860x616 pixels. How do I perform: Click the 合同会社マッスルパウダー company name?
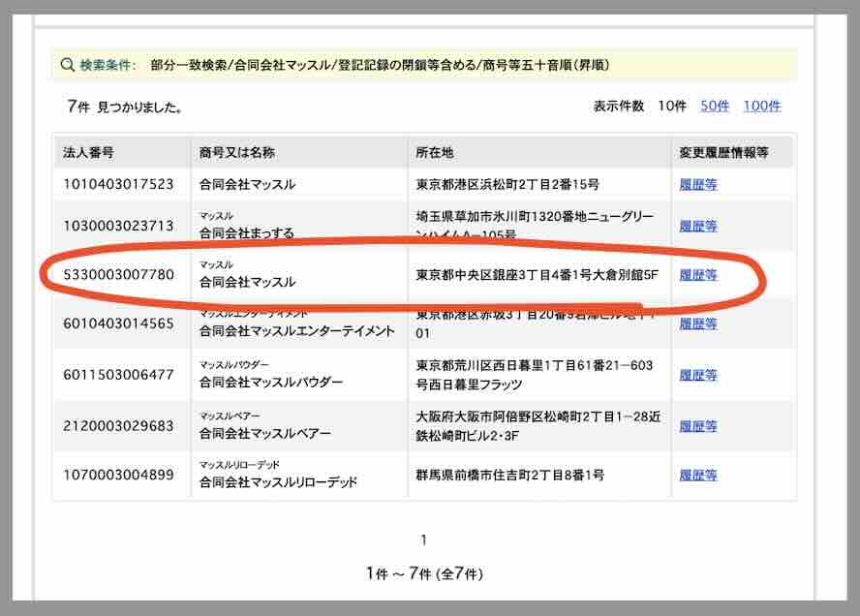271,383
